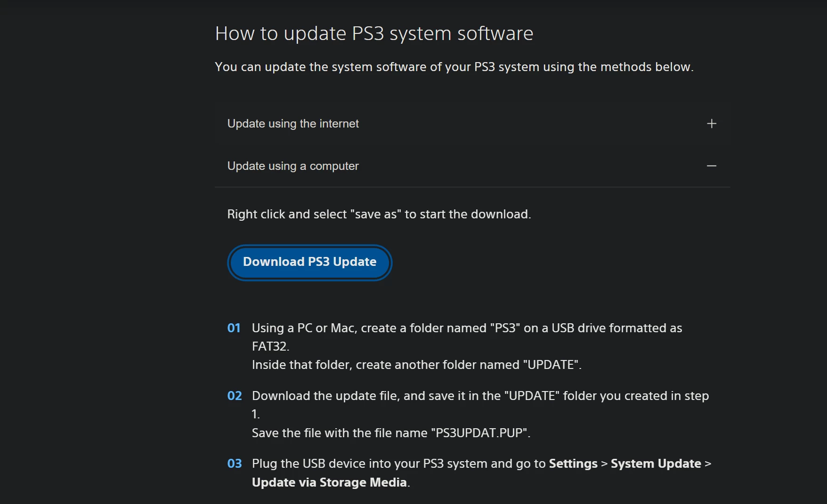
Task: Click the "Download the update file" instruction line
Action: click(x=480, y=396)
